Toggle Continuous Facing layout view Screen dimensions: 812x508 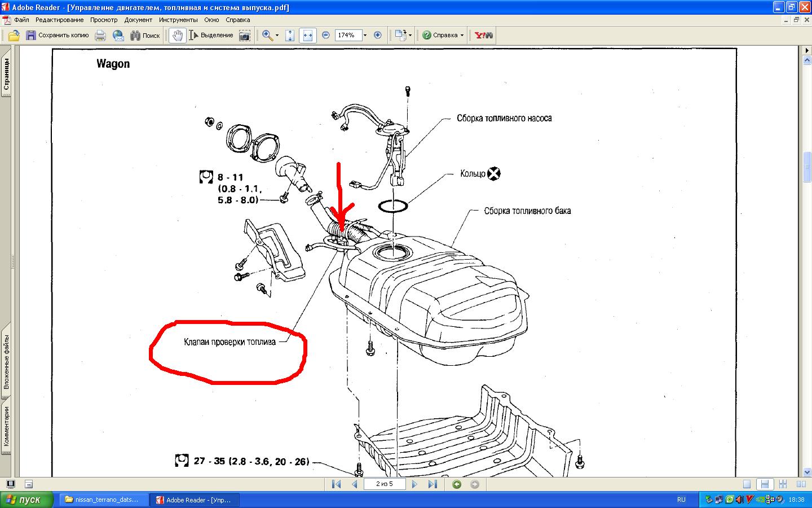783,484
